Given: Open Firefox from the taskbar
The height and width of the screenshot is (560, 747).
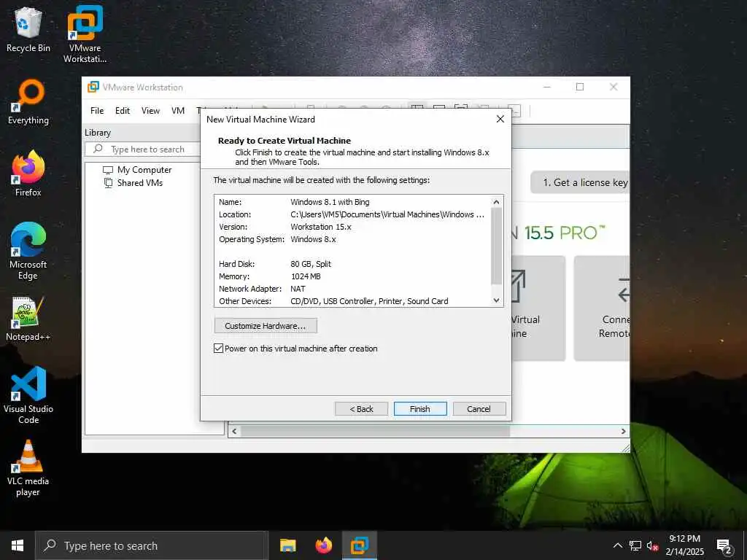Looking at the screenshot, I should pyautogui.click(x=324, y=545).
